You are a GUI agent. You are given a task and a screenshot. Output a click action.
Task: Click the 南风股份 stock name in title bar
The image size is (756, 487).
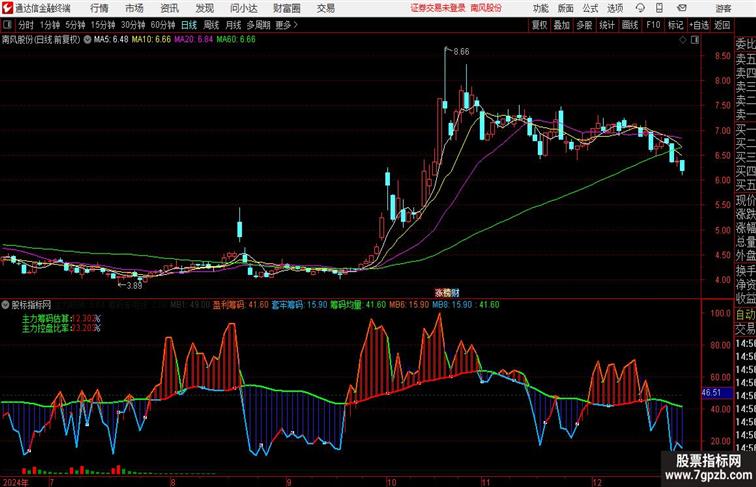coord(486,8)
